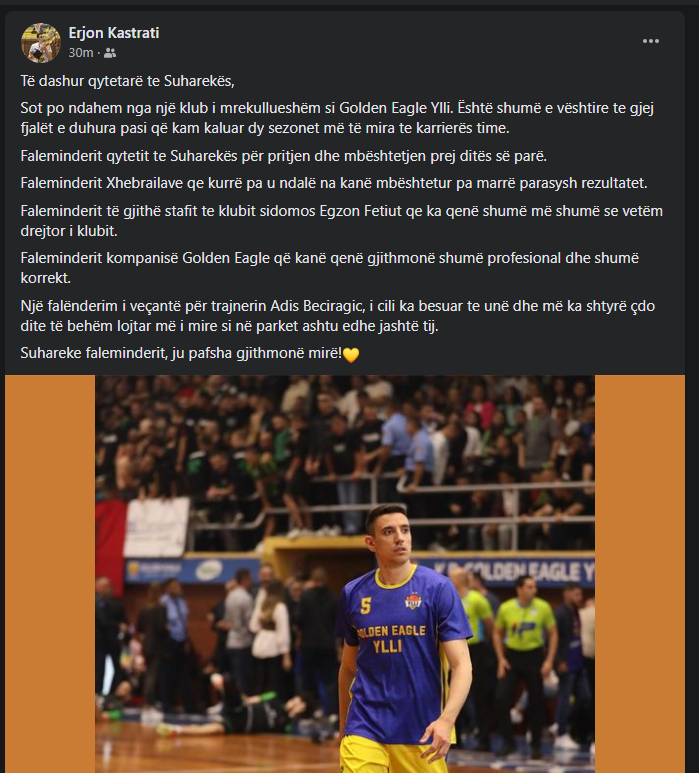Image resolution: width=699 pixels, height=773 pixels.
Task: Click the paragraph starting 'Sot po ndahem'
Action: (337, 118)
